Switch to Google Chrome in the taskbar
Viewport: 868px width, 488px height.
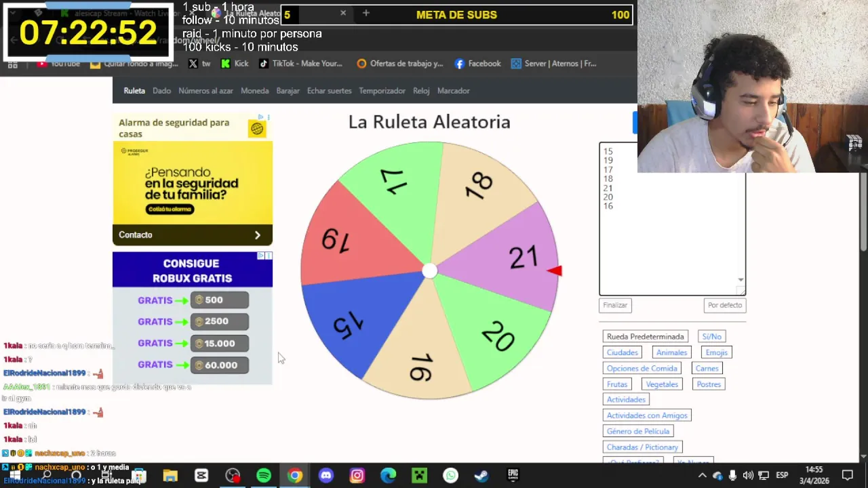(x=295, y=476)
